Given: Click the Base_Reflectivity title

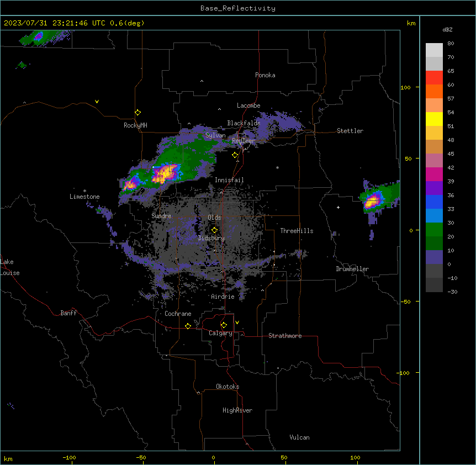Looking at the screenshot, I should click(x=238, y=8).
